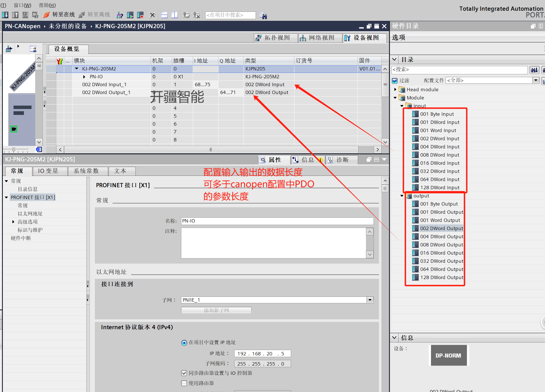Collapse the KJ-PNG-205M2 row in device overview
Image resolution: width=545 pixels, height=392 pixels.
(x=77, y=69)
